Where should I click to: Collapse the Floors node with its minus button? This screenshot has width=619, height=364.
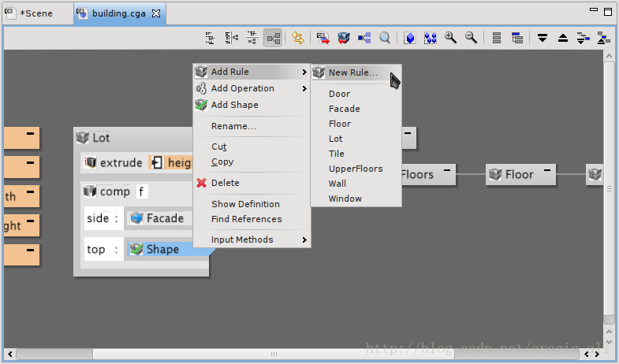(447, 170)
